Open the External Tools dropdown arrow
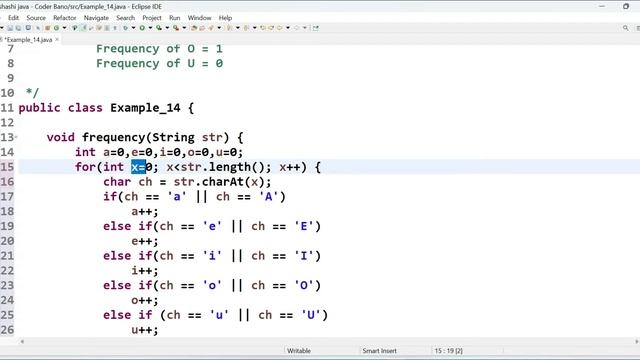The width and height of the screenshot is (640, 360). (184, 28)
